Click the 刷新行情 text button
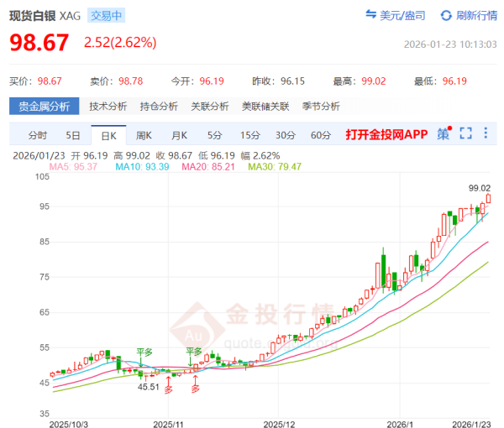This screenshot has height=428, width=504. coord(476,15)
